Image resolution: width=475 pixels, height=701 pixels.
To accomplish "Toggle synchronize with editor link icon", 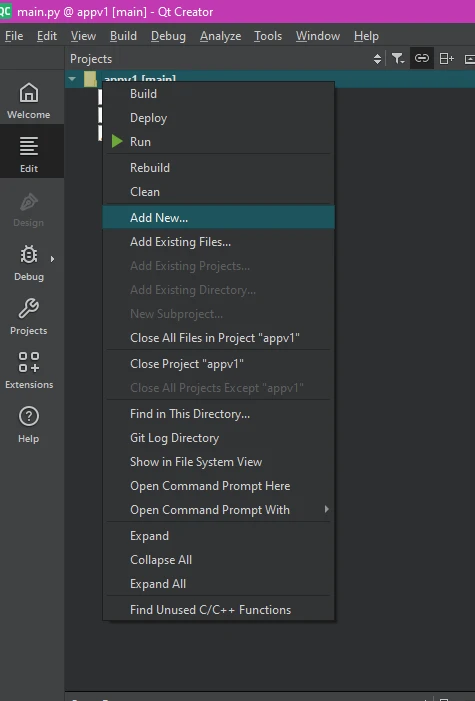I will [422, 59].
